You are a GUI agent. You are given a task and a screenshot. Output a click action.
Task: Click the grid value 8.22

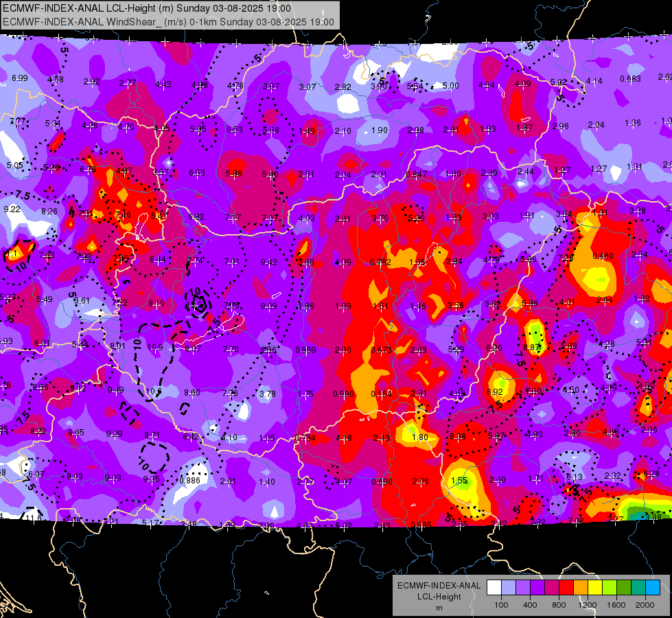(38, 431)
